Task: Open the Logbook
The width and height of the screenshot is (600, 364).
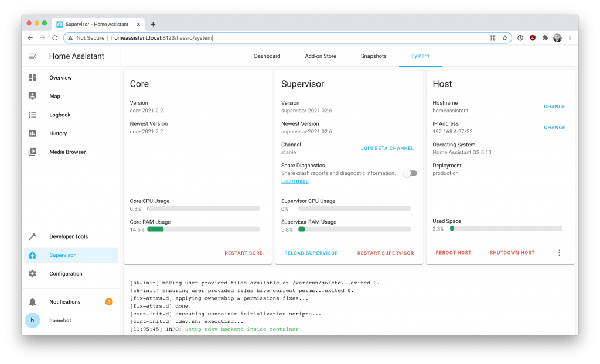Action: [60, 115]
